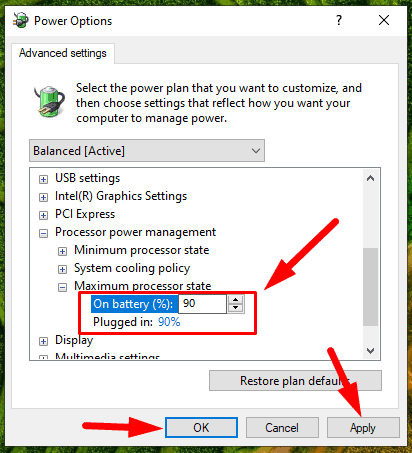Image resolution: width=412 pixels, height=453 pixels.
Task: Select the Advanced settings tab
Action: (x=63, y=53)
